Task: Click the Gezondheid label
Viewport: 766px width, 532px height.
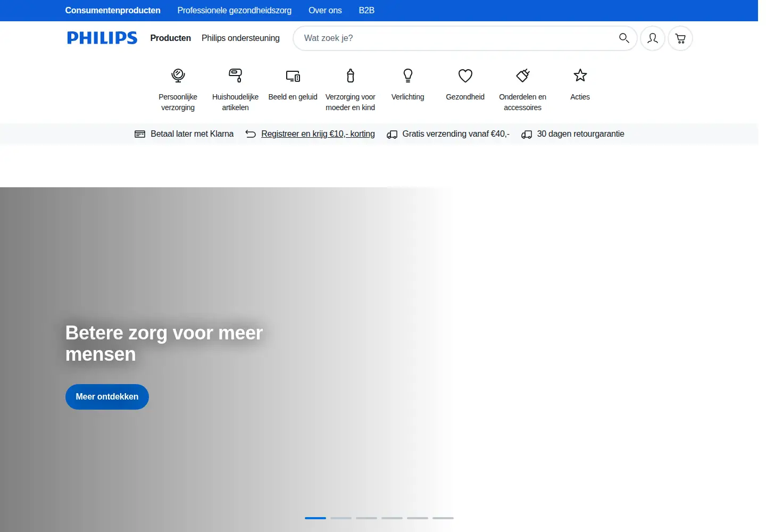Action: (465, 97)
